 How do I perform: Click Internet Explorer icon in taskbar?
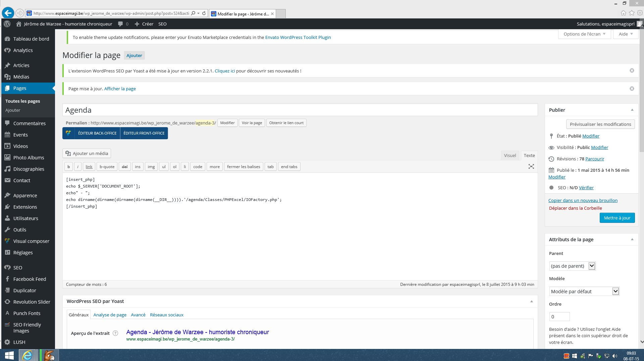[27, 355]
